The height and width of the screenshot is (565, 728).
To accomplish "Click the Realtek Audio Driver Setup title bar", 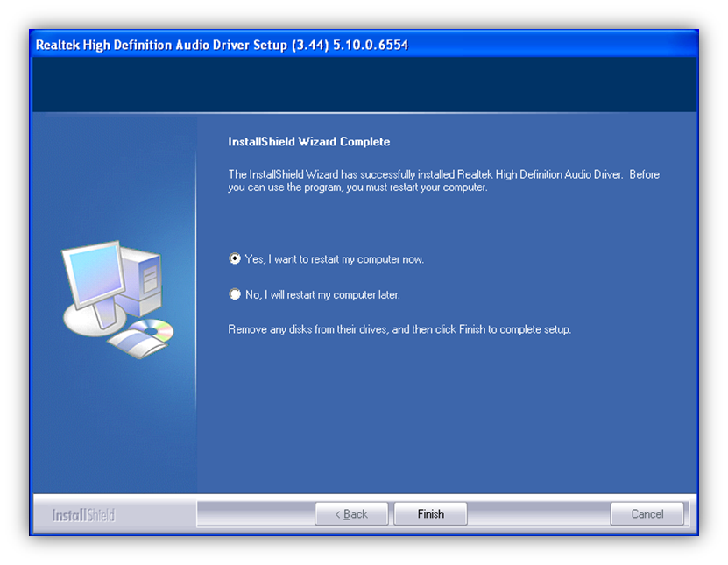I will [364, 45].
